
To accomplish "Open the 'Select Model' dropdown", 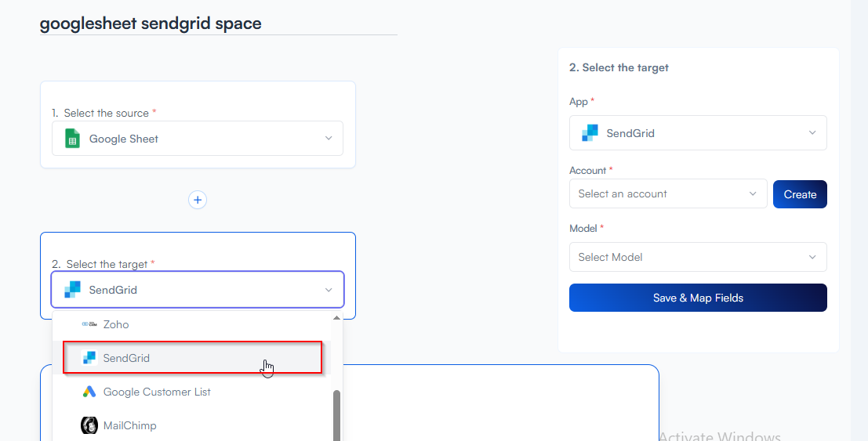I will pos(697,257).
